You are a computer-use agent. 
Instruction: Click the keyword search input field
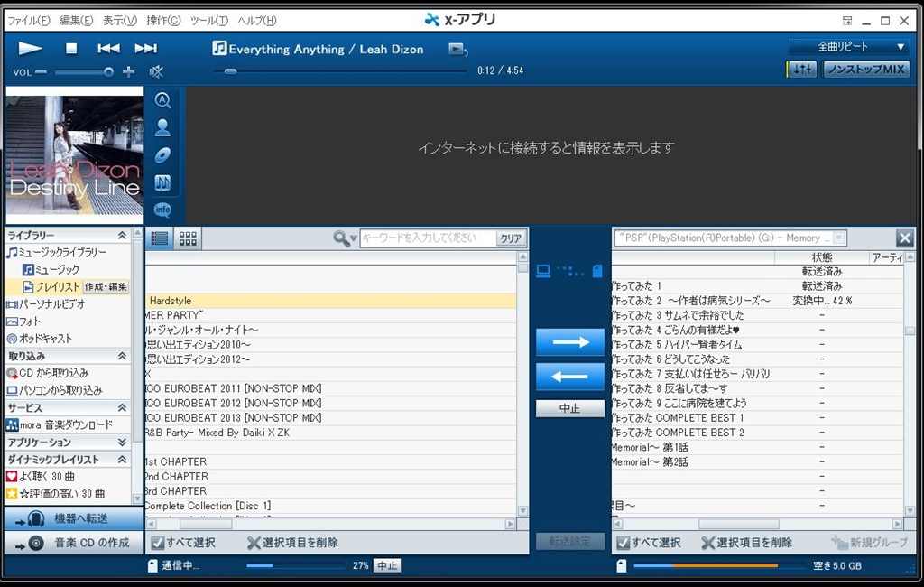pos(428,238)
